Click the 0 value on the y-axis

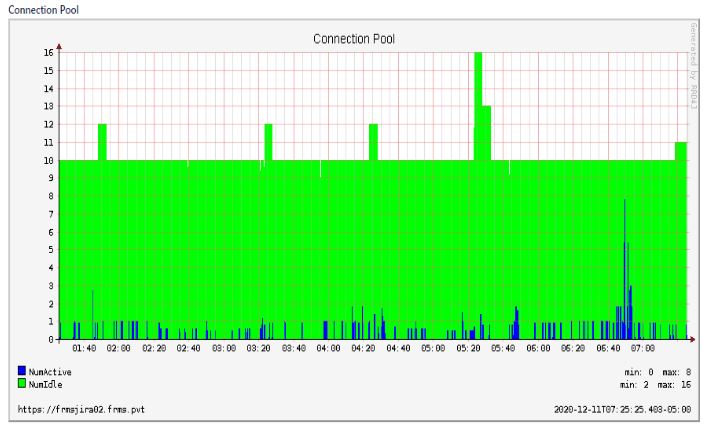coord(51,339)
